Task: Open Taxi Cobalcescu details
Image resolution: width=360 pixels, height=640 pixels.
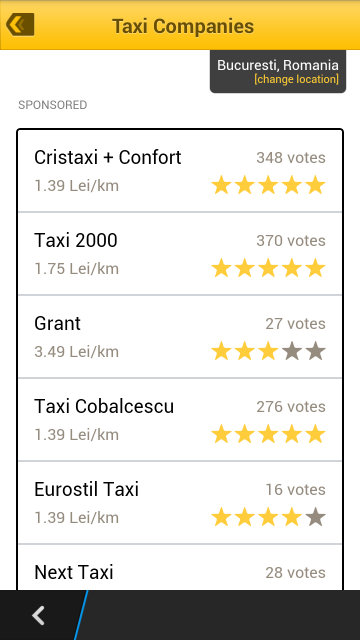Action: (180, 420)
